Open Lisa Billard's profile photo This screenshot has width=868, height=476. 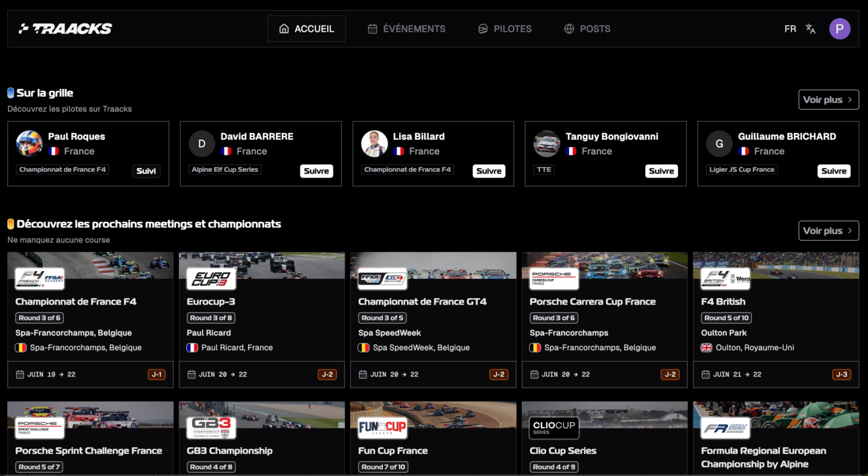point(374,143)
